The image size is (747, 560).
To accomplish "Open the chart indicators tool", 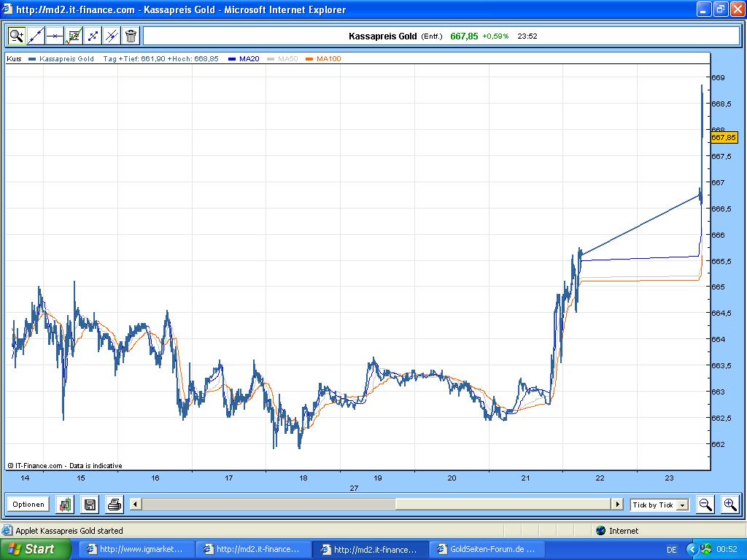I will click(x=74, y=36).
